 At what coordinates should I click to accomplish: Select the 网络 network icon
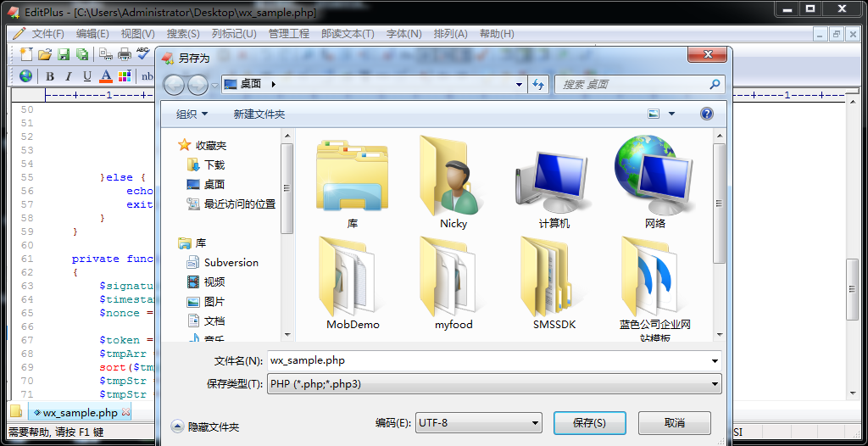[655, 183]
